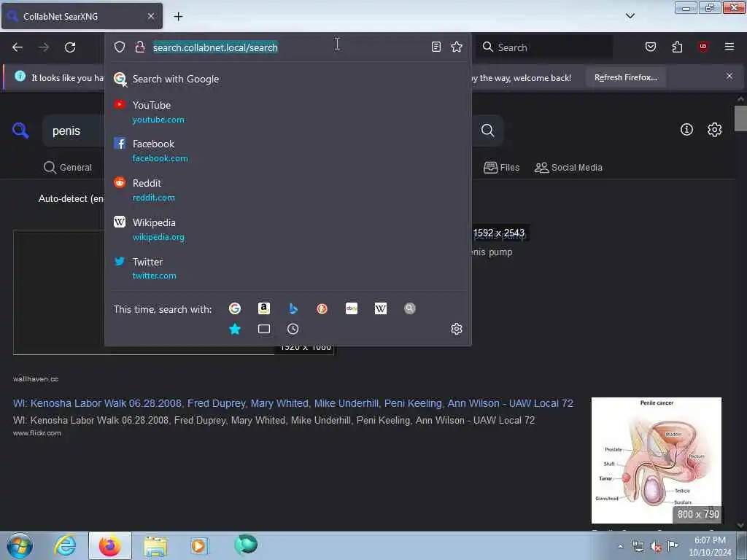Dismiss the Firefox refresh notification bar
The image size is (747, 560).
click(729, 76)
